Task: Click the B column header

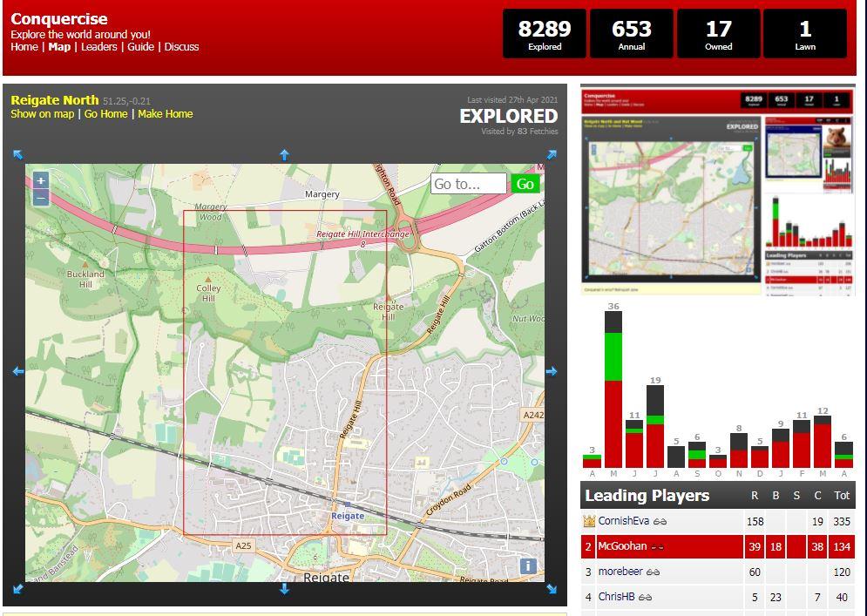Action: (x=776, y=496)
